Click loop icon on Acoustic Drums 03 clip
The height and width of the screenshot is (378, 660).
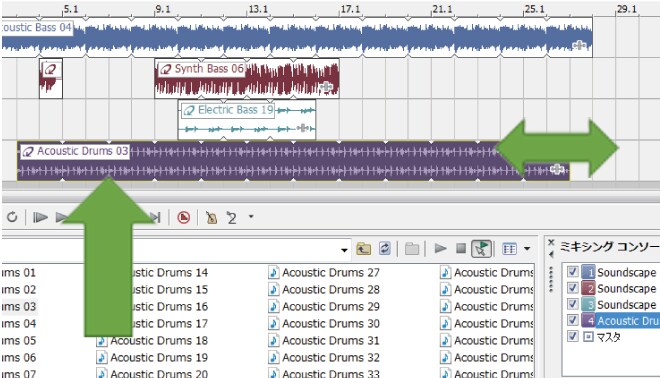pyautogui.click(x=28, y=152)
